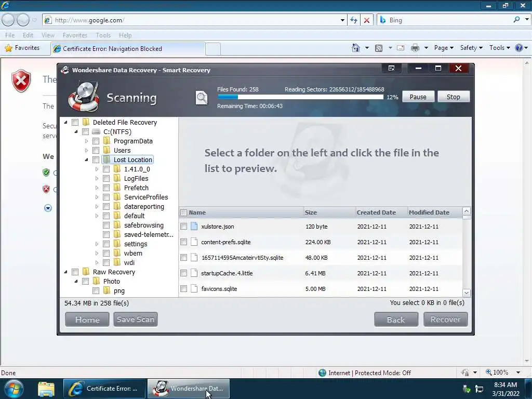Click the ProgramData folder icon

tap(107, 141)
